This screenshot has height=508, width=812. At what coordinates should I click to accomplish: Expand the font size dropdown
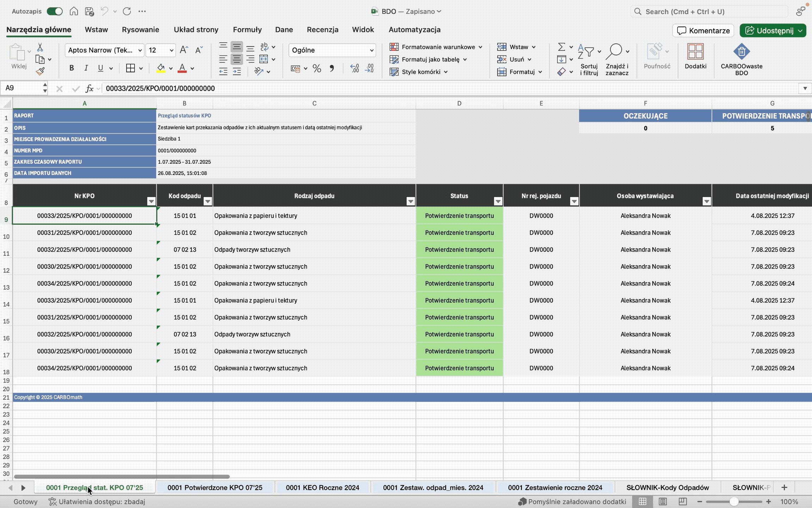(172, 50)
